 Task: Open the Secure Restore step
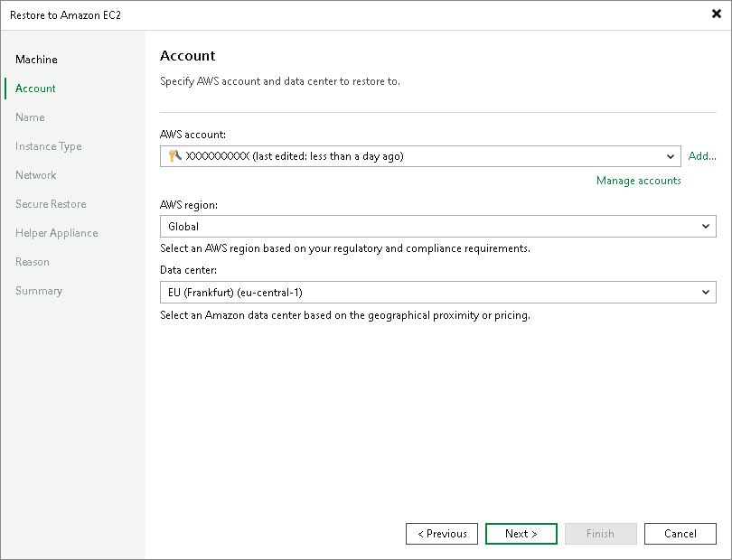pos(51,204)
